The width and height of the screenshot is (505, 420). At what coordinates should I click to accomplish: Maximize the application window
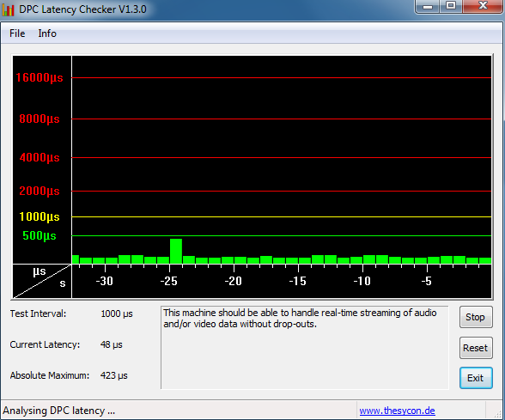pyautogui.click(x=451, y=6)
